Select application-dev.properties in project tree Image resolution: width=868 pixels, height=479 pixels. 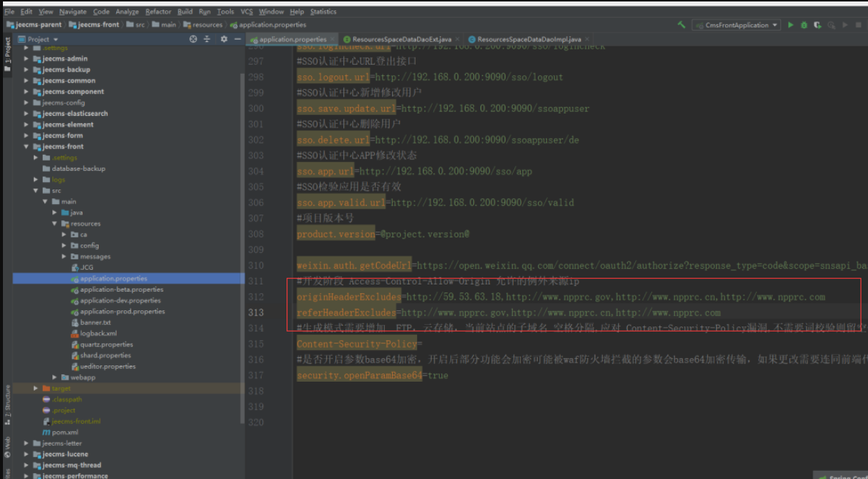point(120,301)
